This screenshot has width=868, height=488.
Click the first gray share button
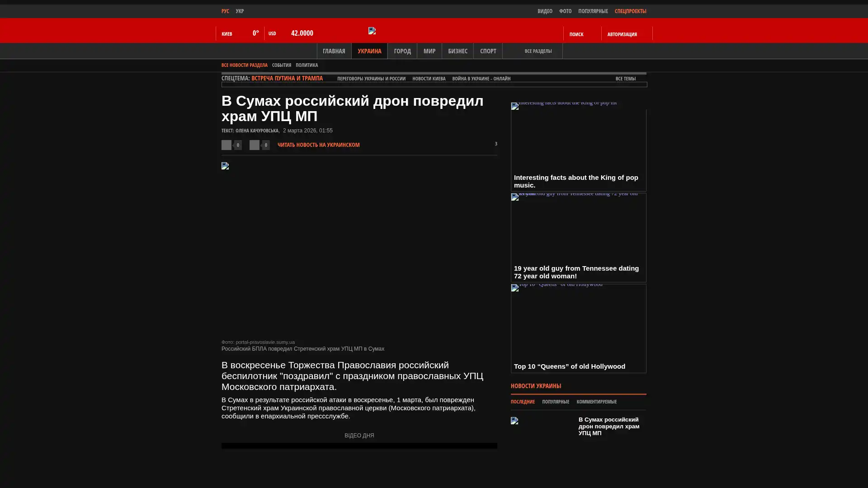point(226,145)
